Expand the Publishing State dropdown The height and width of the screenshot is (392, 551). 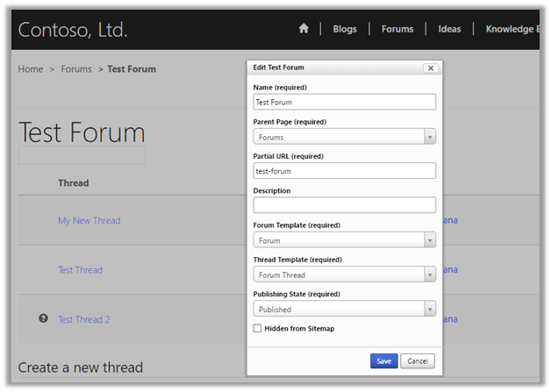click(x=344, y=309)
